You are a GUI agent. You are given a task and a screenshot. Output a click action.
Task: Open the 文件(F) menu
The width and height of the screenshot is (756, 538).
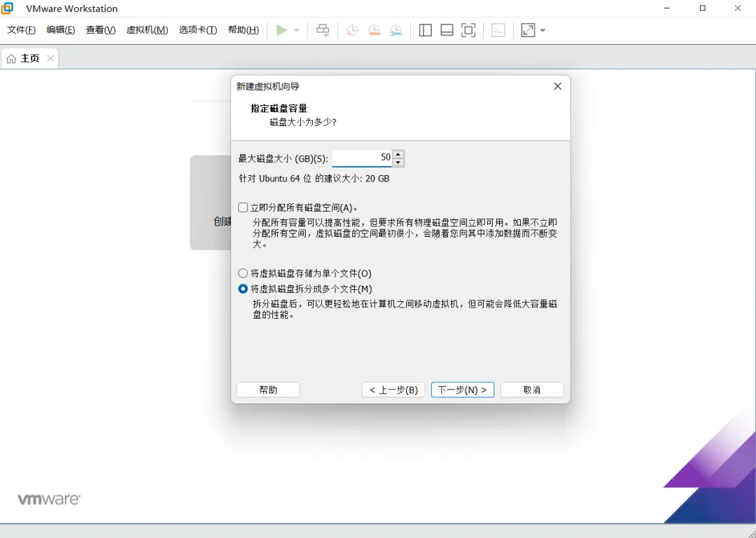pyautogui.click(x=21, y=30)
